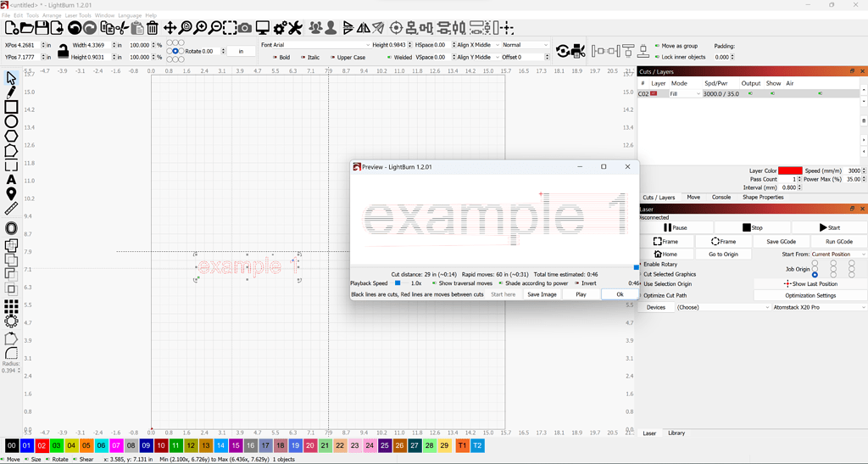The width and height of the screenshot is (868, 464).
Task: Open the camera capture tool
Action: coord(245,29)
